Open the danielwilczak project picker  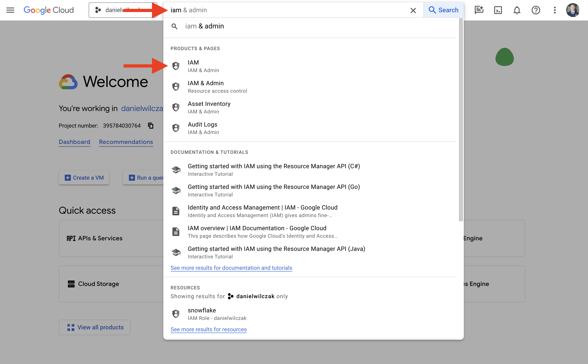point(123,10)
